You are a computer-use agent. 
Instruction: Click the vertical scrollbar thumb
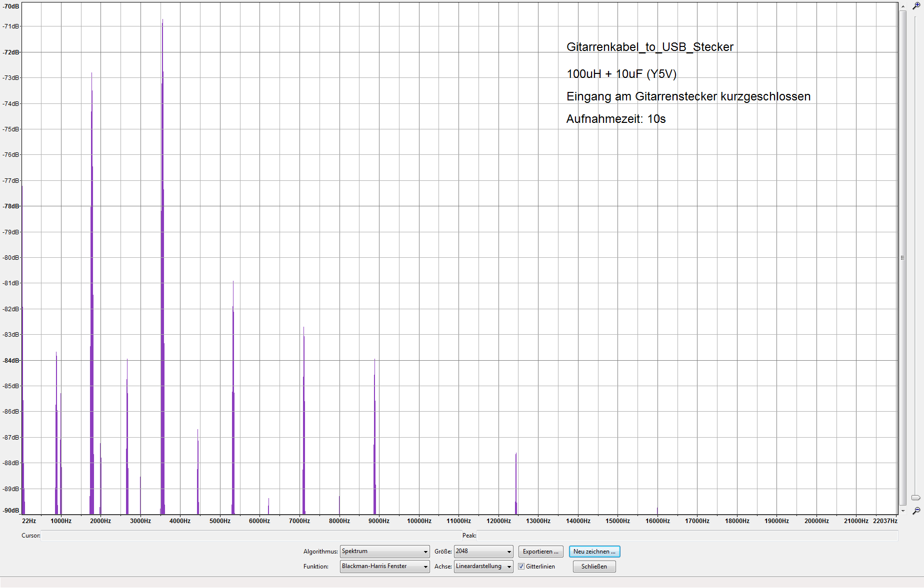(x=903, y=258)
